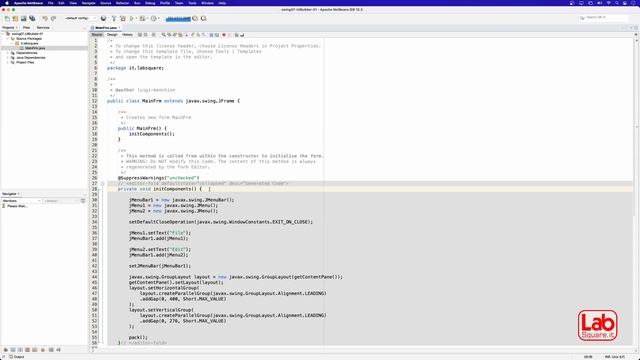Toggle the code fold at line 27

102,183
